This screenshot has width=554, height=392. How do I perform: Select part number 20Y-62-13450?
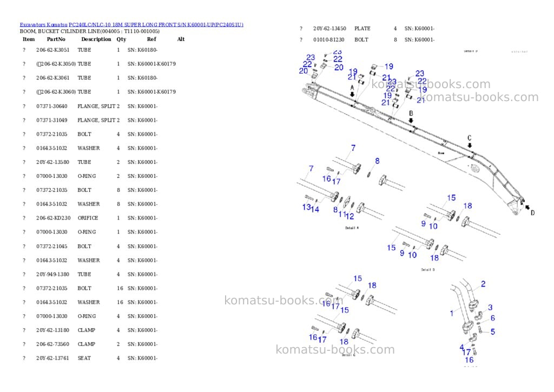pos(329,29)
